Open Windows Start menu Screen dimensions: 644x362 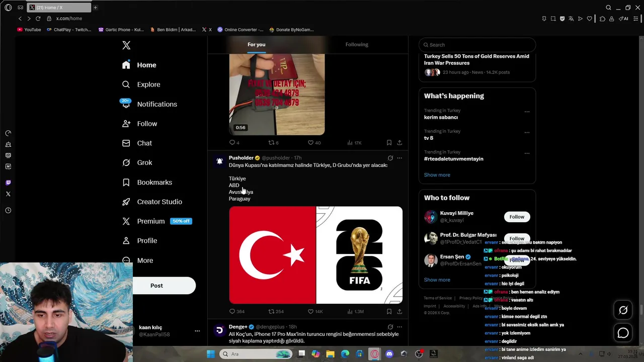pyautogui.click(x=211, y=354)
